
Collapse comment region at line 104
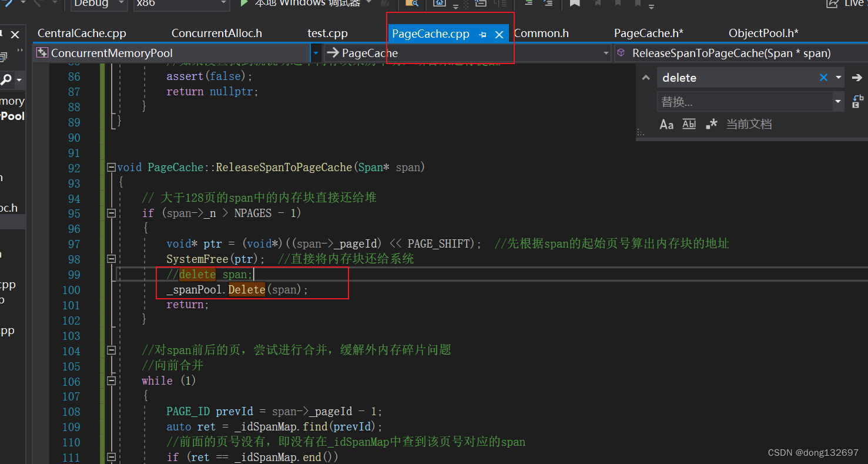point(111,350)
